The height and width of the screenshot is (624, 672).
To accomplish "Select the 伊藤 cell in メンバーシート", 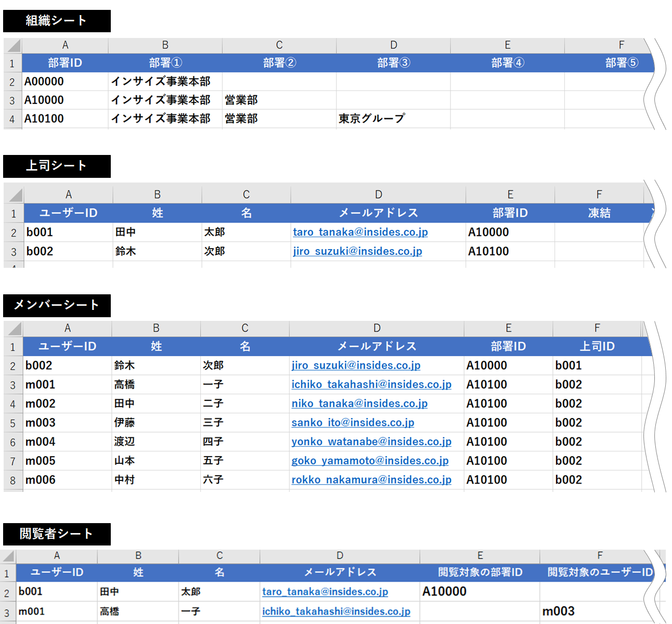I will click(156, 423).
